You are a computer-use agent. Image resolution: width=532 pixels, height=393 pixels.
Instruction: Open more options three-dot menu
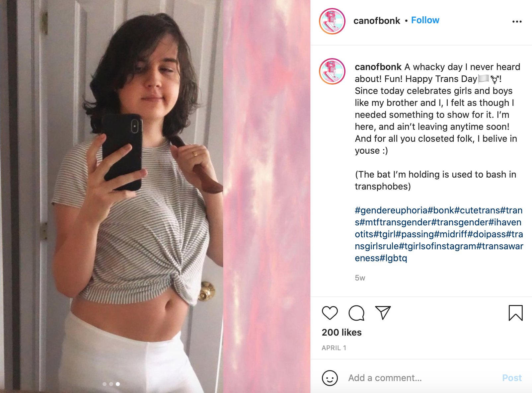(x=517, y=22)
